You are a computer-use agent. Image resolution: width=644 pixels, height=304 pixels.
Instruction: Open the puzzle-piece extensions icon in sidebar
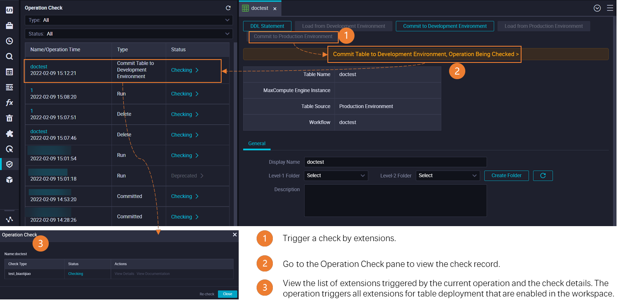tap(9, 134)
